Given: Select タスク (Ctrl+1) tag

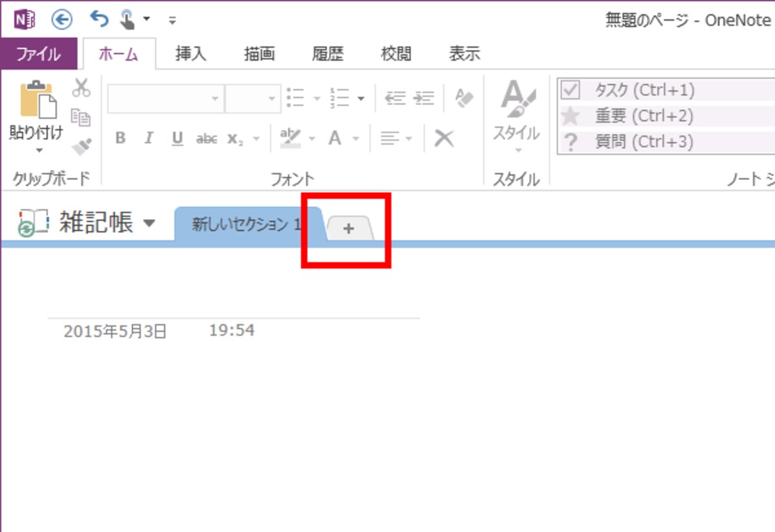Looking at the screenshot, I should [x=666, y=90].
